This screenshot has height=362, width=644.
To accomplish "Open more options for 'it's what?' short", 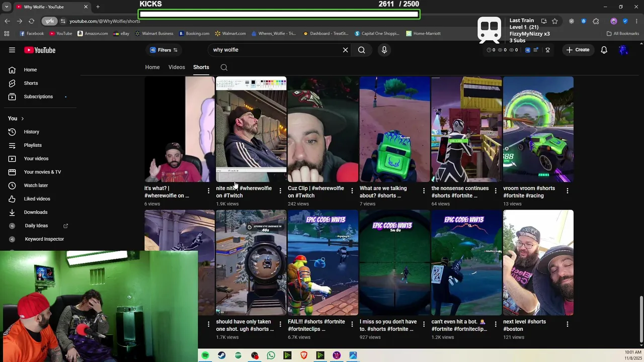I will [x=208, y=191].
